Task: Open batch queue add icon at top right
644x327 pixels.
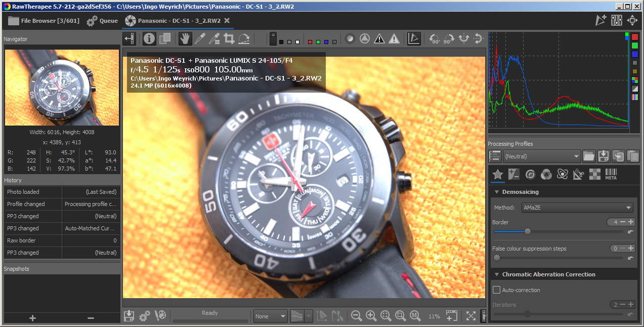Action: (600, 20)
